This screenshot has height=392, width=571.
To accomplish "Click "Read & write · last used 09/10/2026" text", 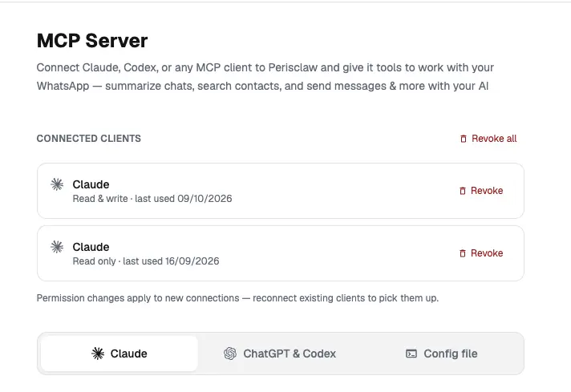I will pyautogui.click(x=152, y=199).
